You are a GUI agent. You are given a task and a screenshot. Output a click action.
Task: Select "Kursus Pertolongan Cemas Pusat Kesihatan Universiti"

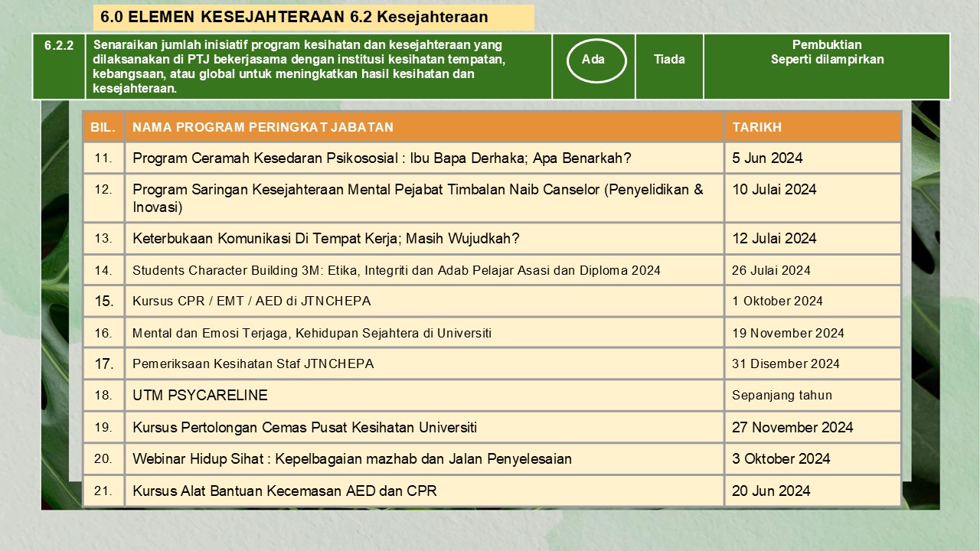tap(305, 428)
